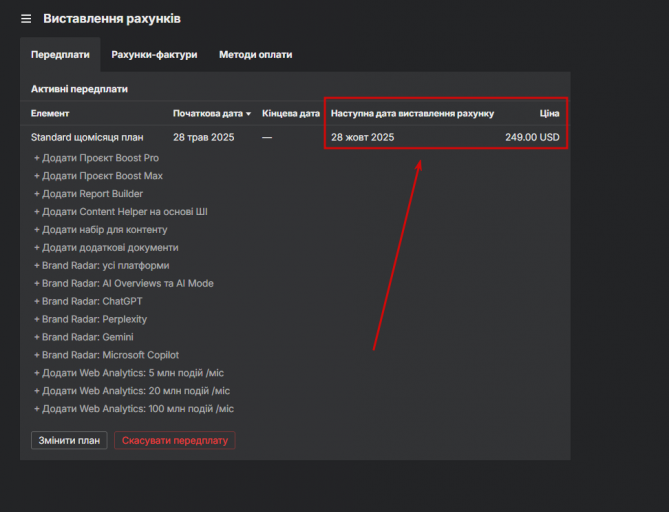The image size is (669, 512).
Task: Add Brand Radar: усі платформи
Action: (102, 265)
